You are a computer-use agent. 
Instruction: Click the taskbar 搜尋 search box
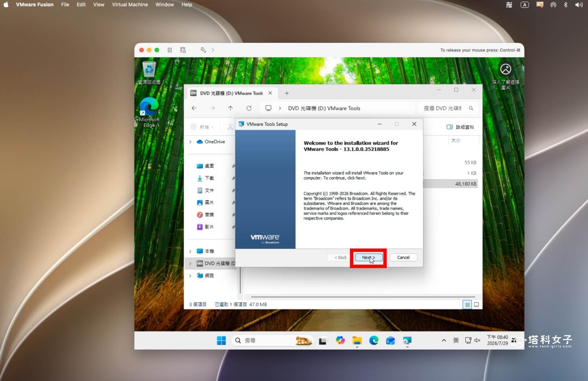[272, 341]
